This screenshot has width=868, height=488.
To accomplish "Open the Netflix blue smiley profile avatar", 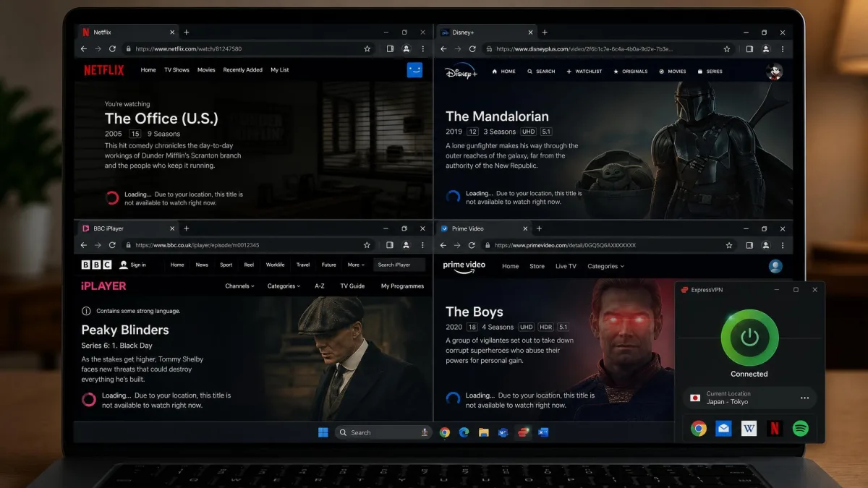I will pyautogui.click(x=414, y=70).
